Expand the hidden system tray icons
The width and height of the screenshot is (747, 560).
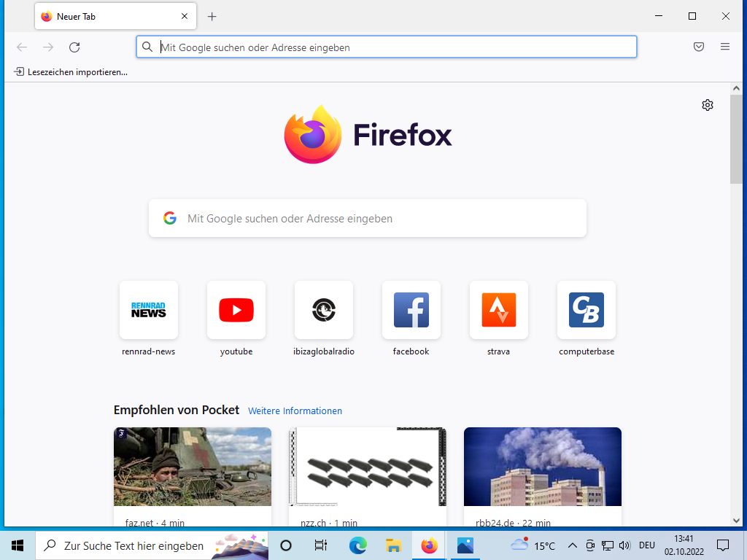coord(572,545)
